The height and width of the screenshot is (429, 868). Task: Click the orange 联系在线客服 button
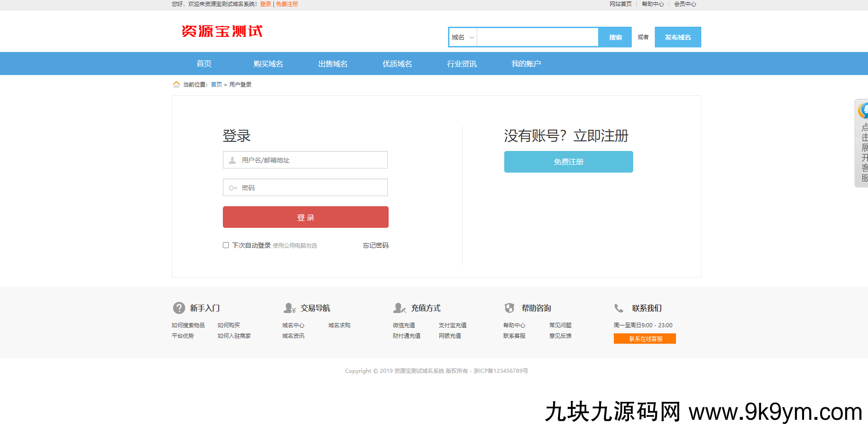[644, 338]
